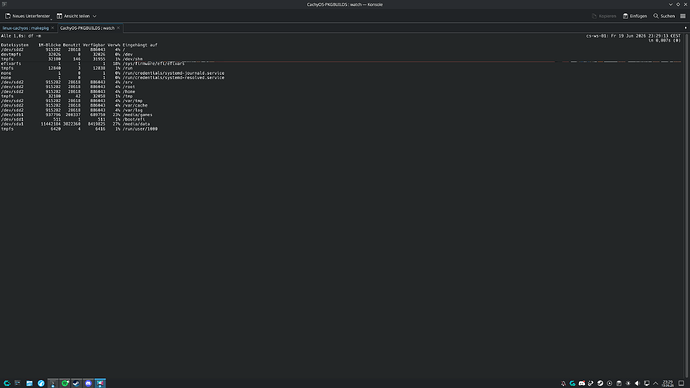Expand hidden system tray icons arrow
Image resolution: width=690 pixels, height=388 pixels.
656,383
